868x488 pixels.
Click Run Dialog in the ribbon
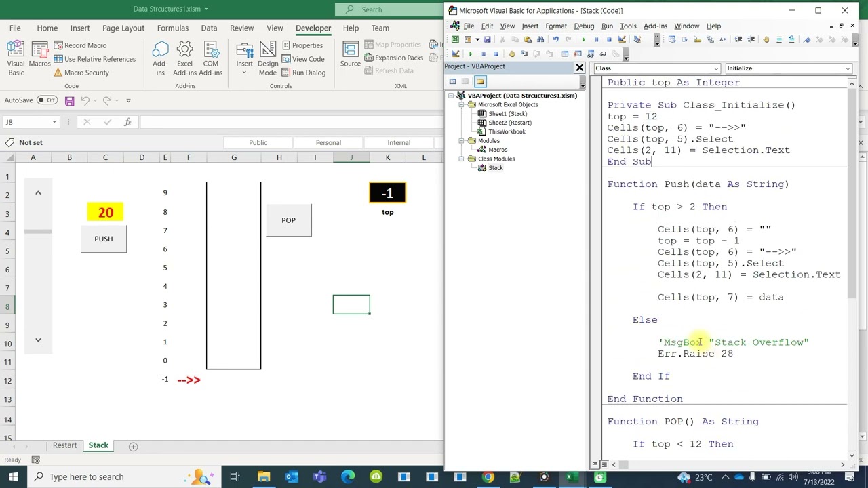pos(303,73)
